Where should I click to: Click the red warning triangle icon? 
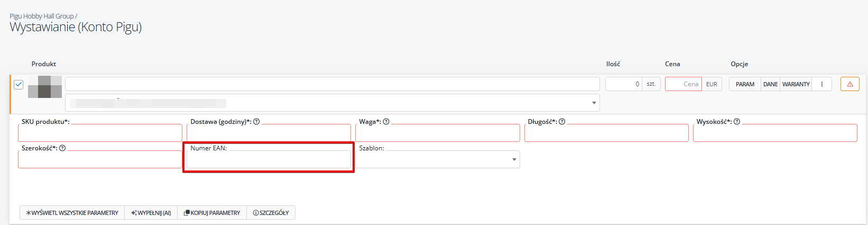pyautogui.click(x=850, y=84)
